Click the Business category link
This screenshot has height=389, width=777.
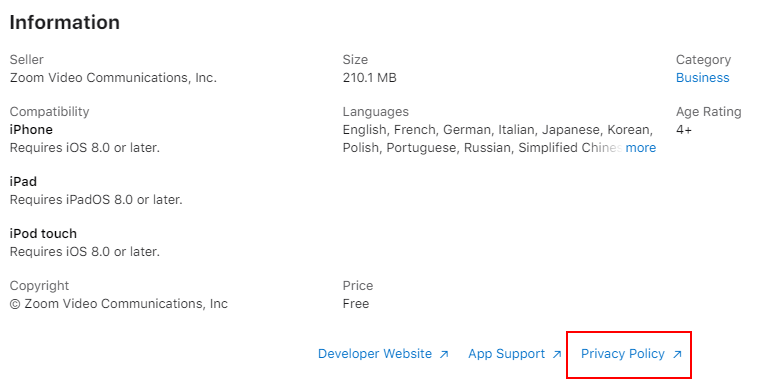point(702,78)
